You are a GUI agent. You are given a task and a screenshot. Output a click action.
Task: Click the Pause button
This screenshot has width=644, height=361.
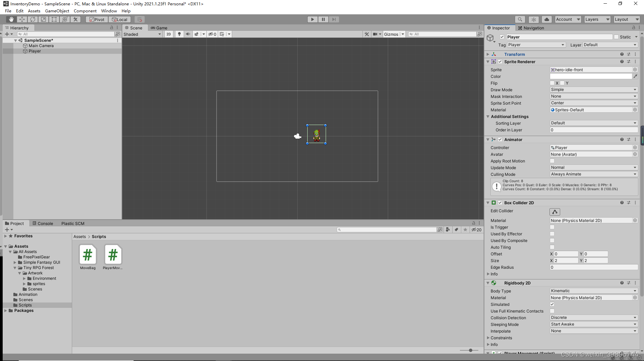point(323,19)
